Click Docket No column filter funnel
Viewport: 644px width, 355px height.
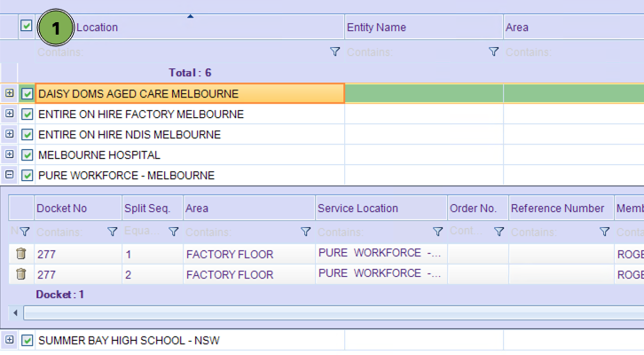pos(113,232)
